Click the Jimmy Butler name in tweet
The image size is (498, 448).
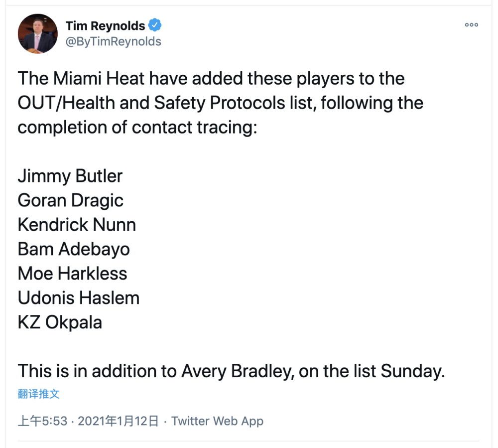70,176
